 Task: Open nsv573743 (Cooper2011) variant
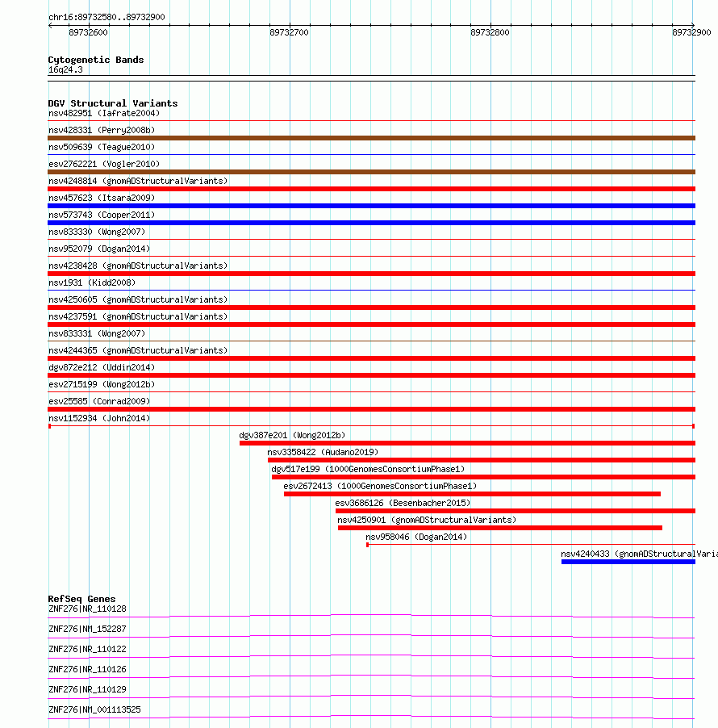[x=102, y=215]
